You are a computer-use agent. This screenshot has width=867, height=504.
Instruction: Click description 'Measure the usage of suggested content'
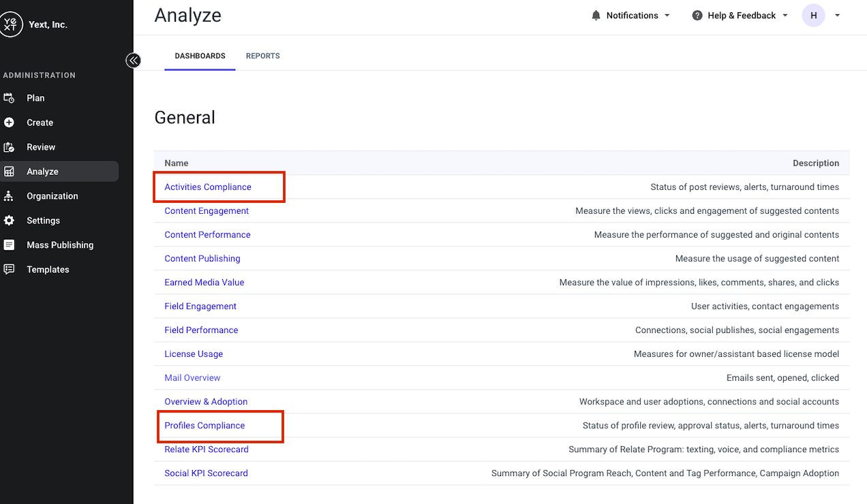tap(757, 258)
